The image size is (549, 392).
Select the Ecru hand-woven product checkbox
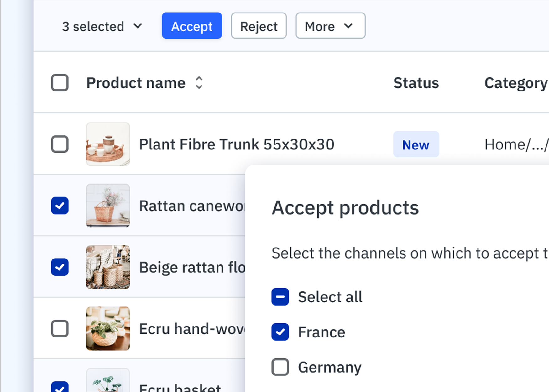[60, 328]
